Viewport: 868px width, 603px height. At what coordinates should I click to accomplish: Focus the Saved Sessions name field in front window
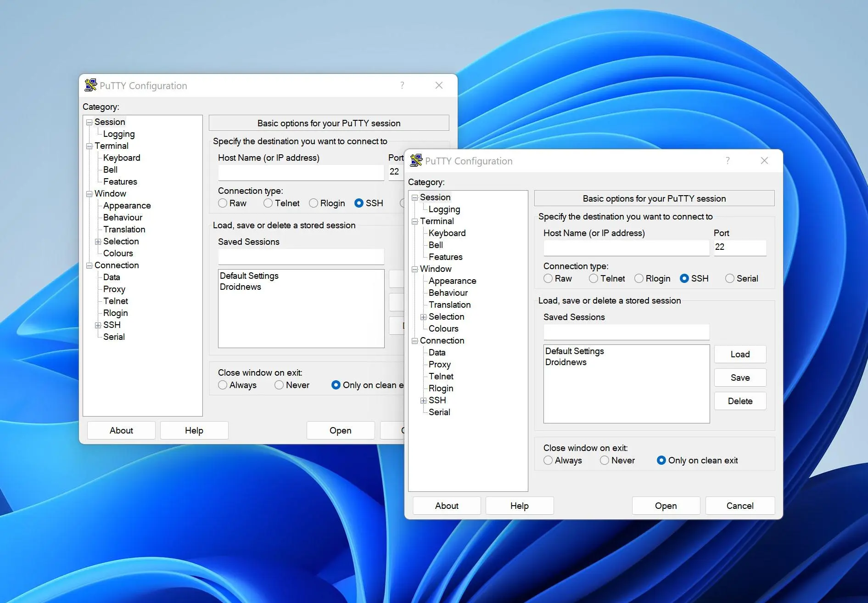[627, 332]
